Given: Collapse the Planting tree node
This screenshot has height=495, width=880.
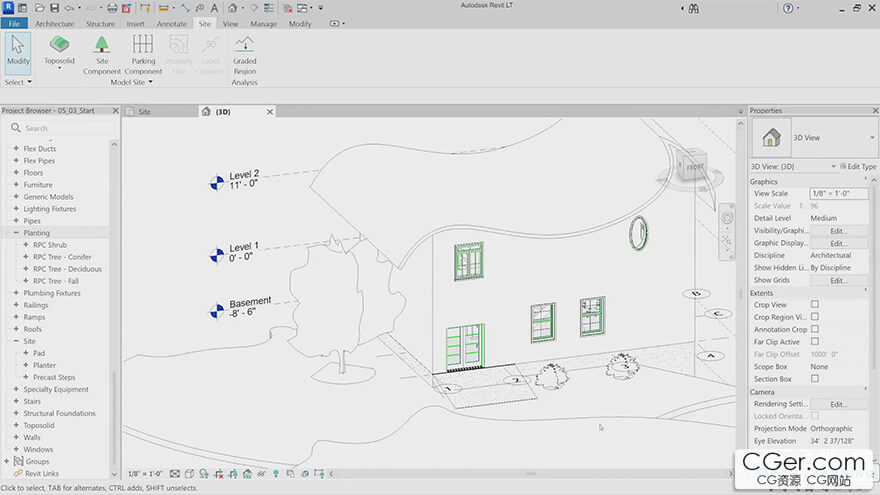Looking at the screenshot, I should tap(16, 232).
